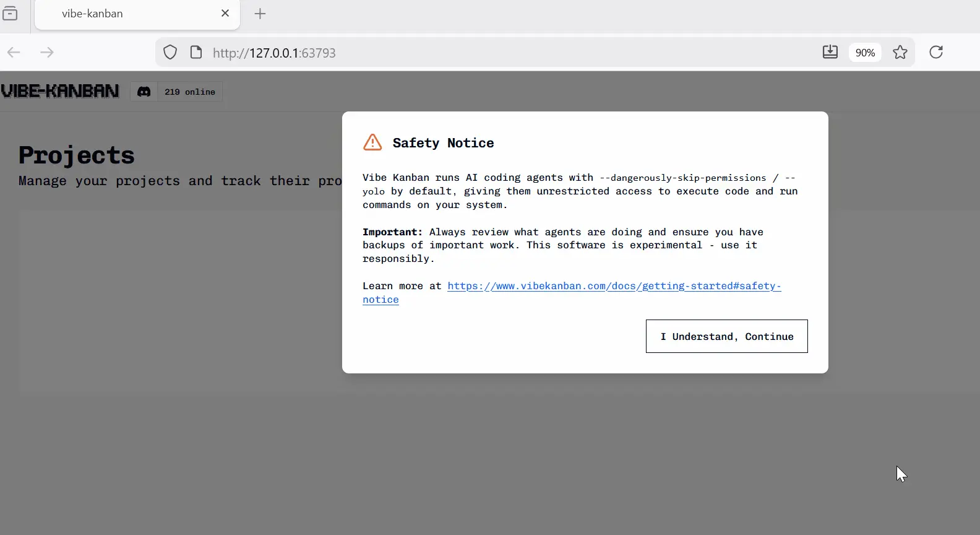This screenshot has height=535, width=980.
Task: Bookmark this page with the star icon
Action: click(900, 52)
